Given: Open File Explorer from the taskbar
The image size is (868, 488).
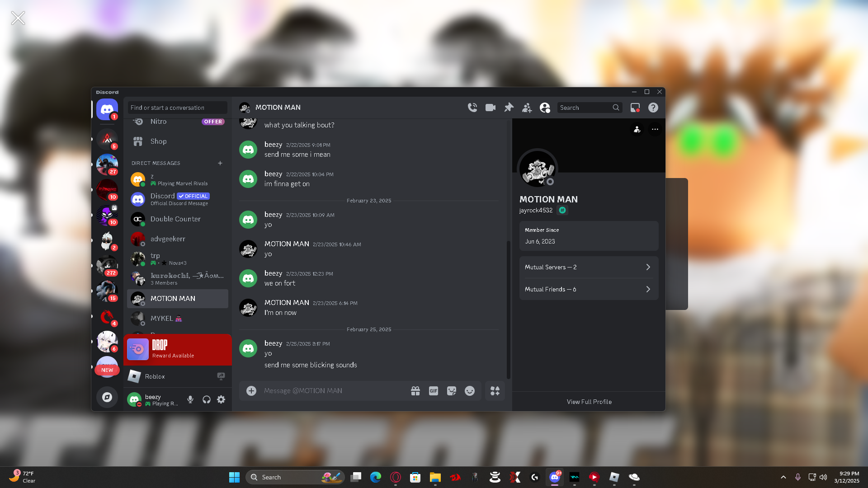Looking at the screenshot, I should point(435,477).
